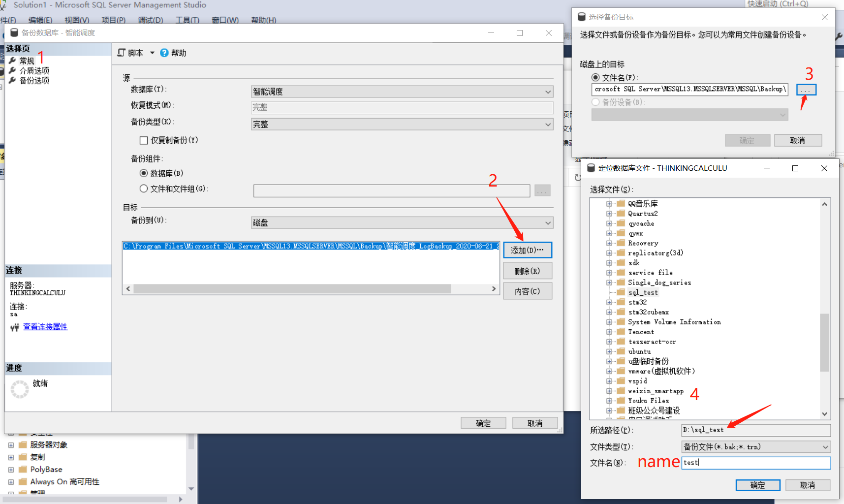Open the 编辑(E) menu
This screenshot has width=844, height=504.
coord(40,20)
